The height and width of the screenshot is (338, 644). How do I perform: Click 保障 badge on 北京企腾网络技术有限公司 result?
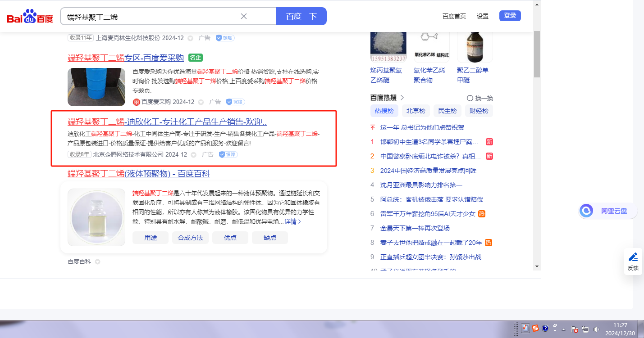228,154
